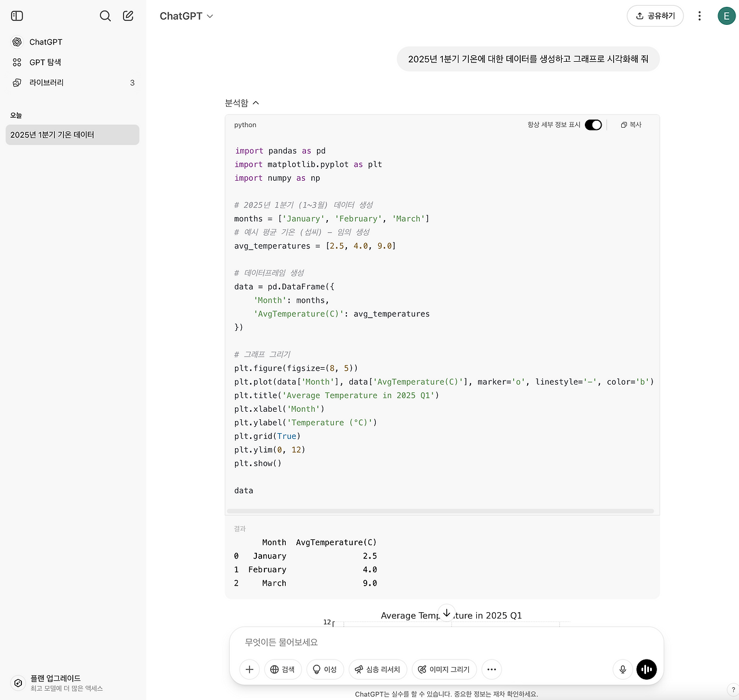Open 라이브러리 in the sidebar

[x=73, y=83]
